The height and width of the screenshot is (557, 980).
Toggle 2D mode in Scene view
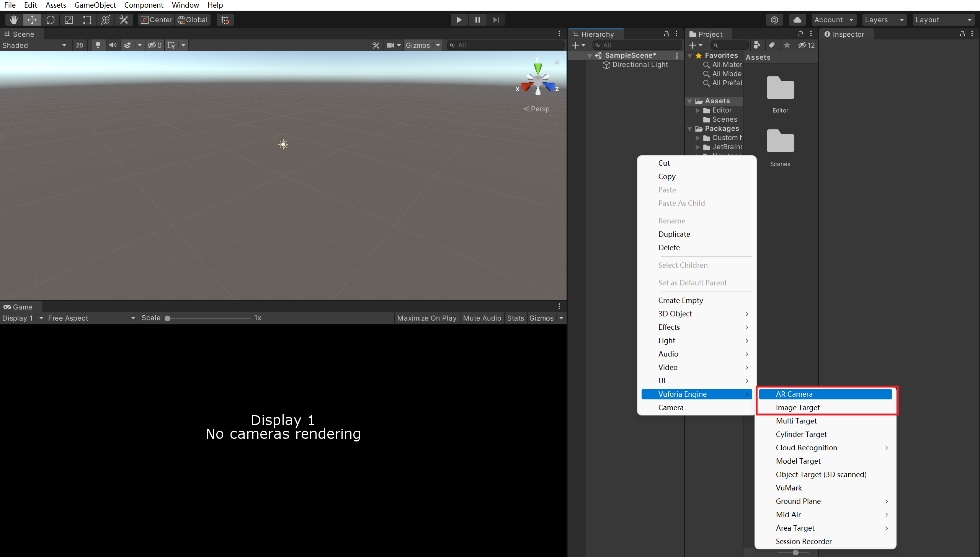tap(80, 45)
